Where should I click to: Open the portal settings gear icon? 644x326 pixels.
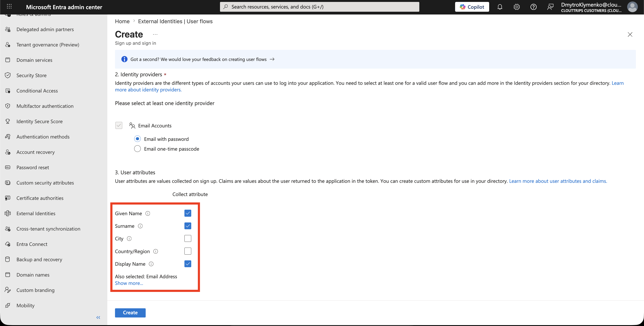pos(517,7)
